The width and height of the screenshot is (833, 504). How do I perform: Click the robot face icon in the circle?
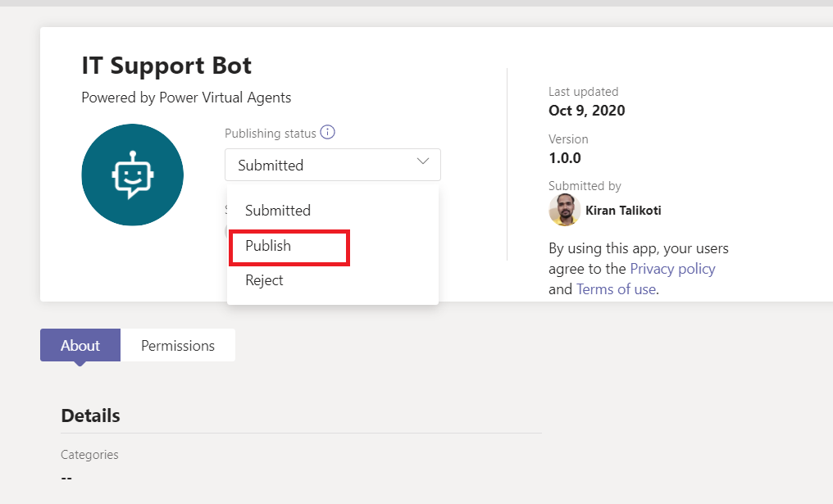(x=132, y=175)
